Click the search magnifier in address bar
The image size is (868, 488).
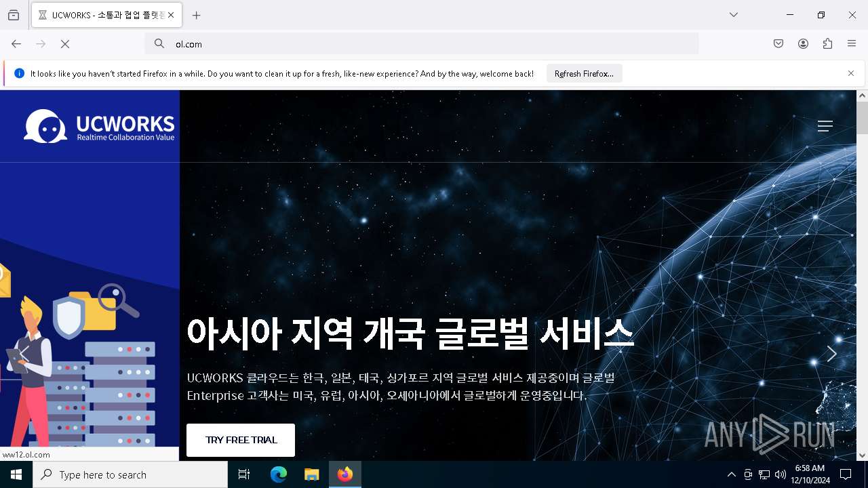coord(159,43)
